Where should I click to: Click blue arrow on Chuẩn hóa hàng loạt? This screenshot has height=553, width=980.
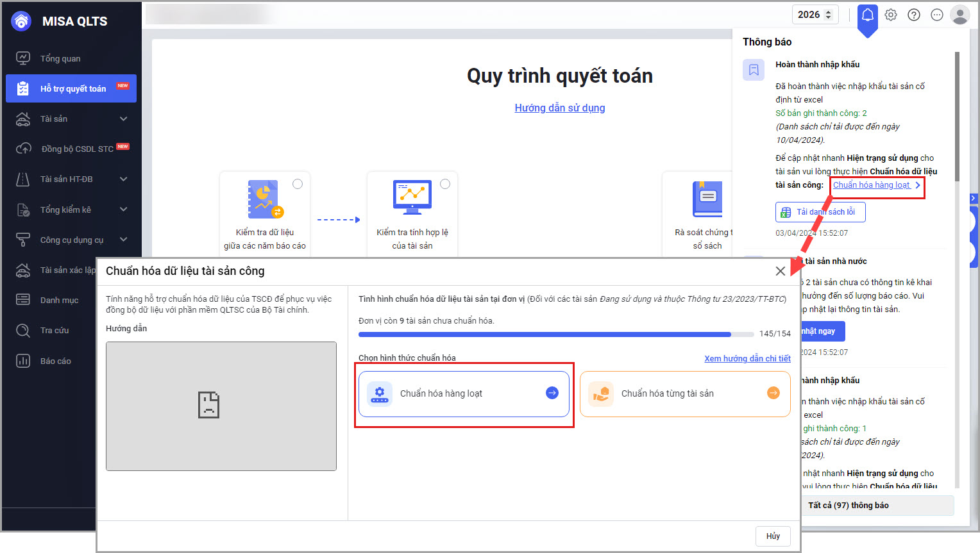[x=552, y=393]
